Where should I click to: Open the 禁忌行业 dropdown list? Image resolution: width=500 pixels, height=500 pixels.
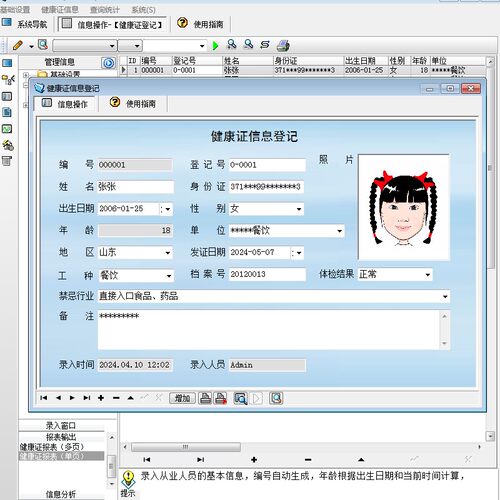445,296
